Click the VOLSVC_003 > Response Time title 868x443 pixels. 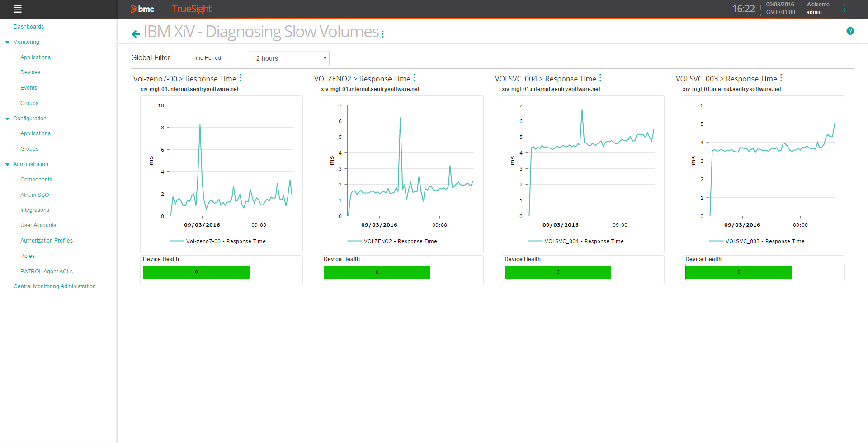coord(726,79)
